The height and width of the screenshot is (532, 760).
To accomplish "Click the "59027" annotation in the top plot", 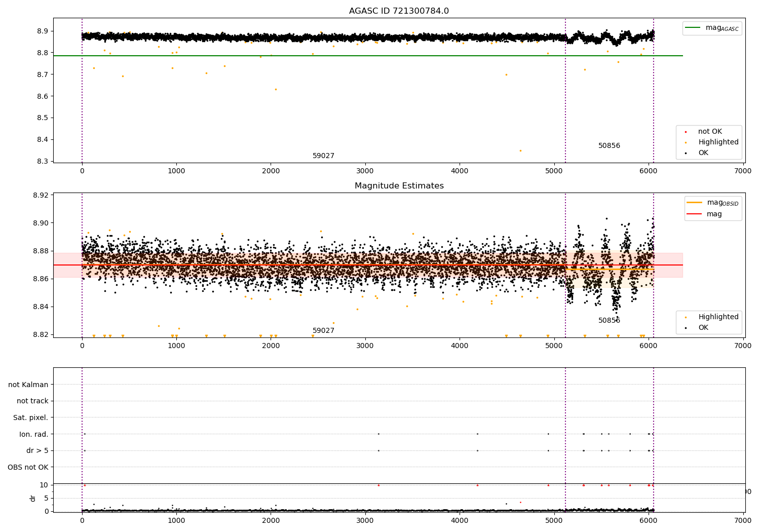I will coord(323,156).
